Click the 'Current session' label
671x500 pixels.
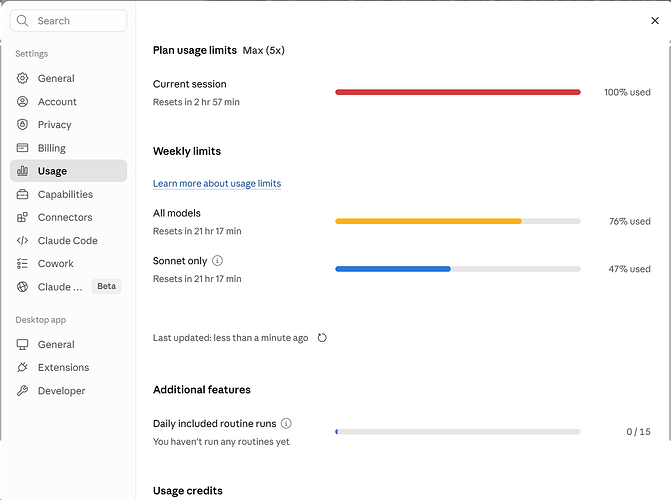click(x=190, y=84)
